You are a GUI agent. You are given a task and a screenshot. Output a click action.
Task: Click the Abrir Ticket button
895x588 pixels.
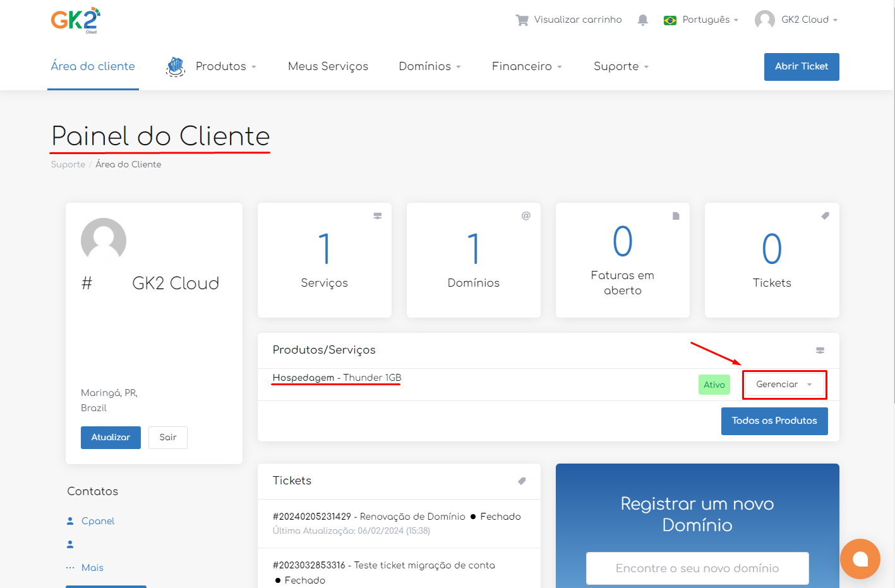pyautogui.click(x=802, y=67)
